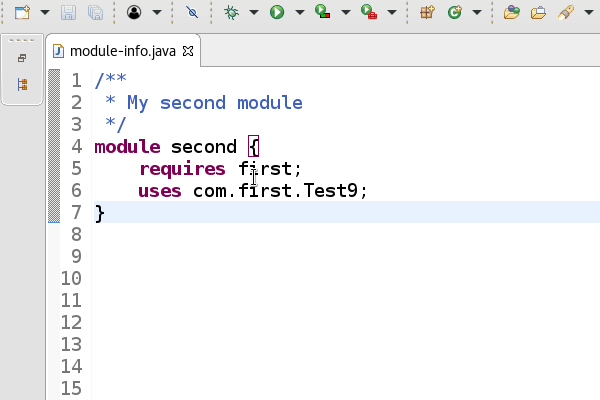Screen dimensions: 600x400
Task: Click the module name 'second'
Action: (x=204, y=147)
